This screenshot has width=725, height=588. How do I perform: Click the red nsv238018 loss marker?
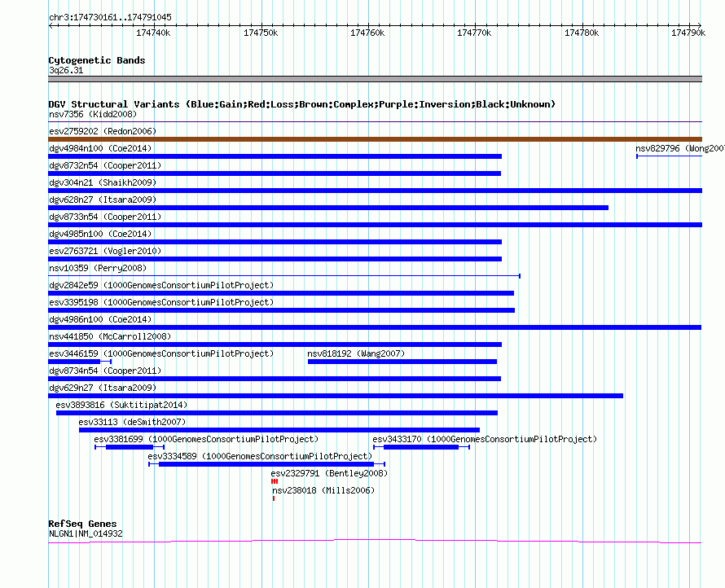[x=274, y=498]
